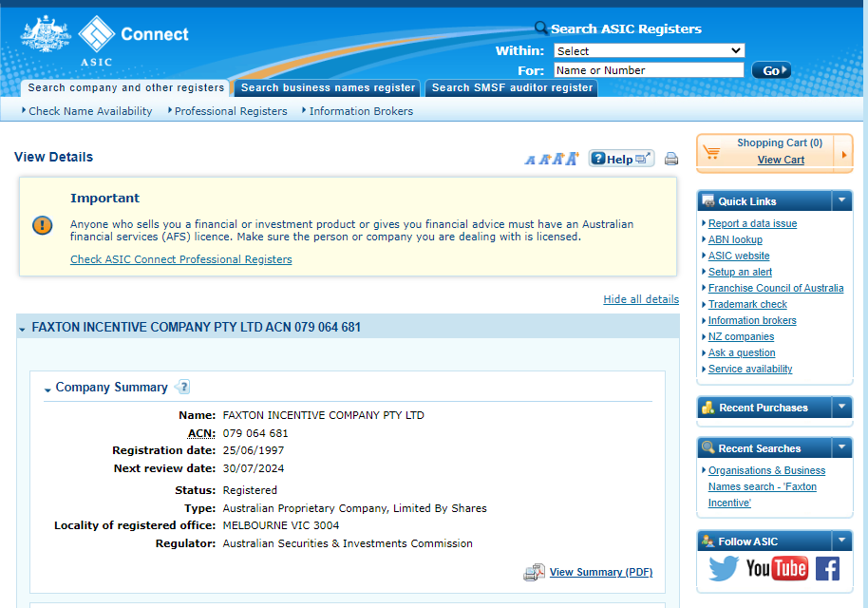Click the Company Summary help question icon
The image size is (868, 608).
[x=183, y=387]
